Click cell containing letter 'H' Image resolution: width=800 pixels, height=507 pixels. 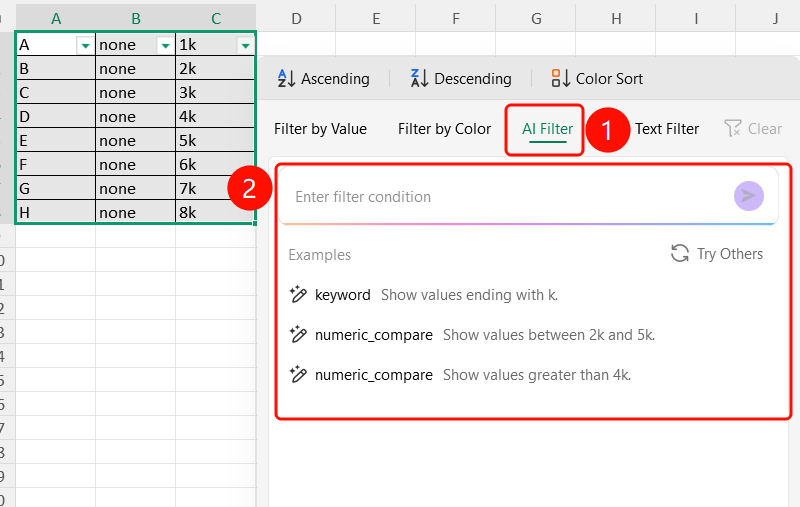click(x=56, y=212)
